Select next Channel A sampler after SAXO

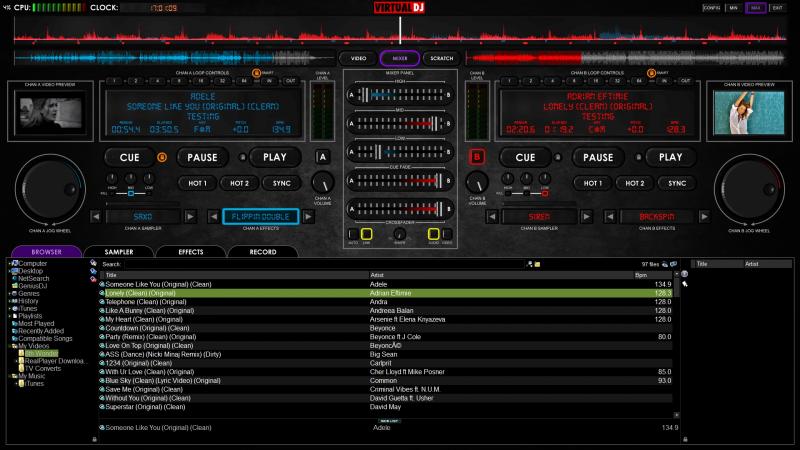190,216
